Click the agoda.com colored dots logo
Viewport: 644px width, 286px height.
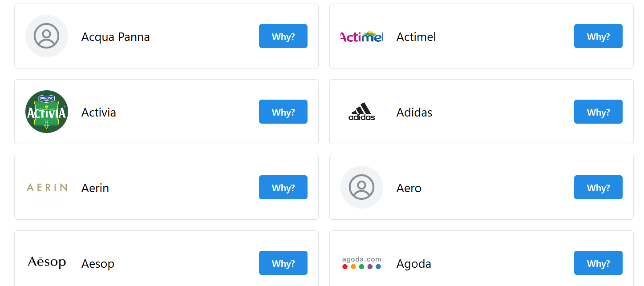click(x=362, y=263)
